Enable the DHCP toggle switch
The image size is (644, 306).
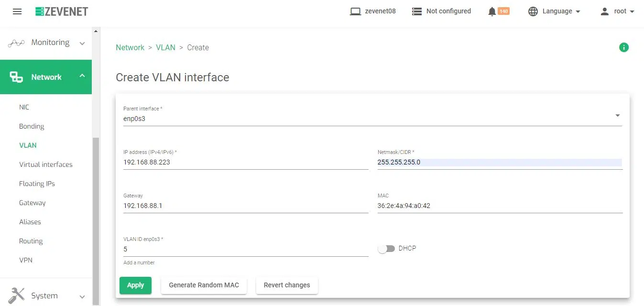coord(386,249)
